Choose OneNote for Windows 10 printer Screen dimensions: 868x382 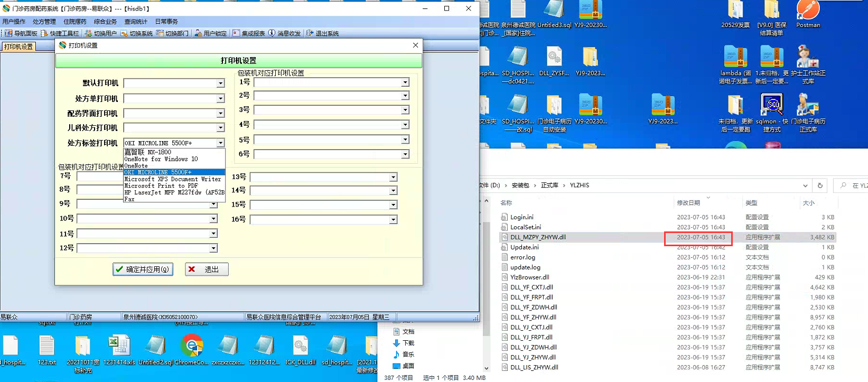point(174,159)
